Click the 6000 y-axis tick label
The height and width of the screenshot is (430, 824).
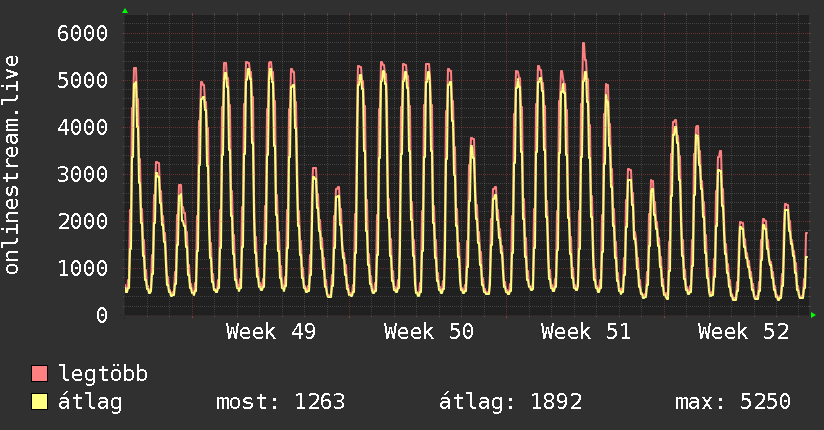(80, 34)
